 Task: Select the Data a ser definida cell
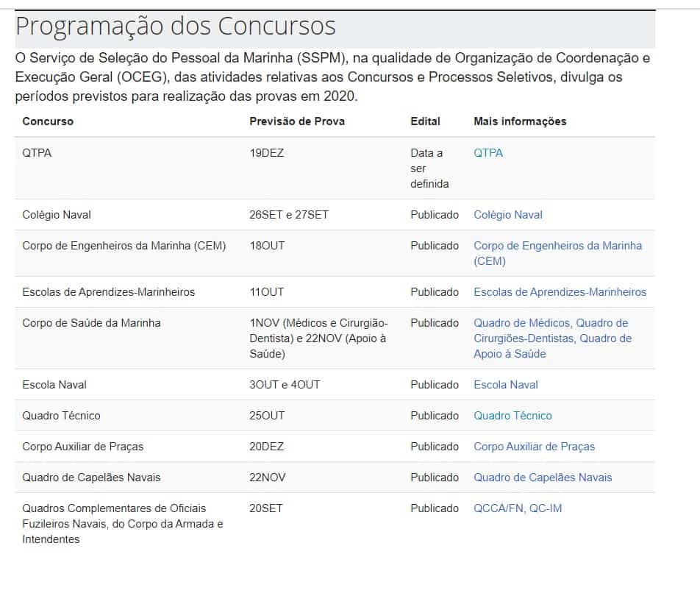(x=429, y=168)
